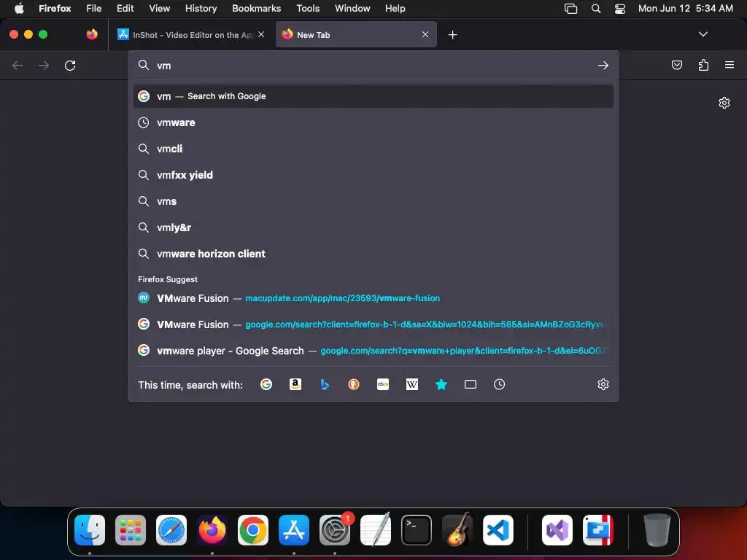Open the File menu
This screenshot has width=747, height=560.
click(94, 8)
